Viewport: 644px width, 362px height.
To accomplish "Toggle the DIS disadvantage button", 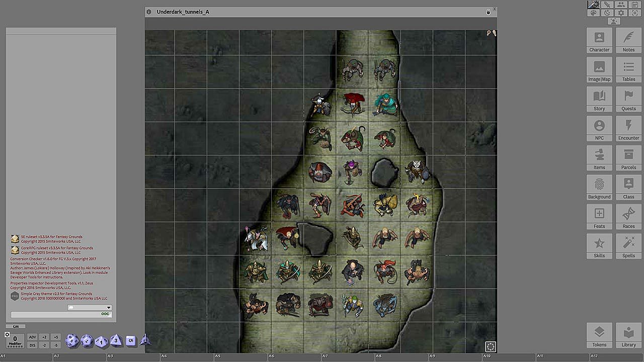I will 33,345.
